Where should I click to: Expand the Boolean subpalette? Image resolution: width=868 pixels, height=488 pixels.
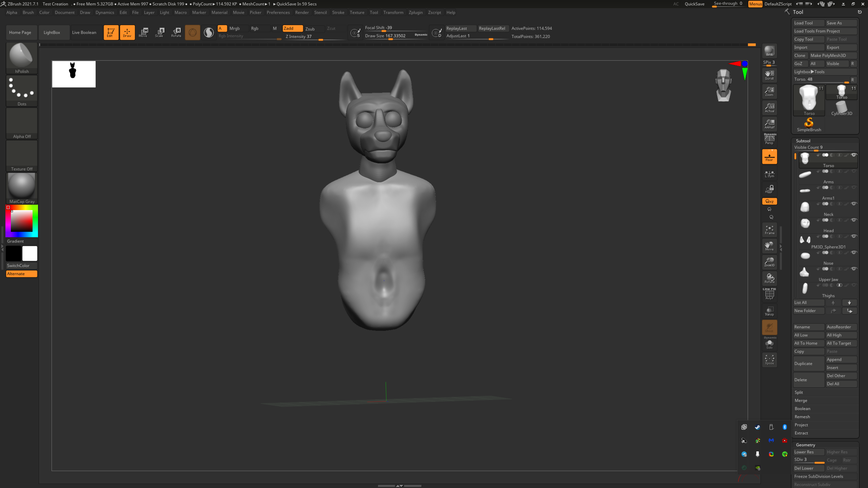tap(802, 408)
